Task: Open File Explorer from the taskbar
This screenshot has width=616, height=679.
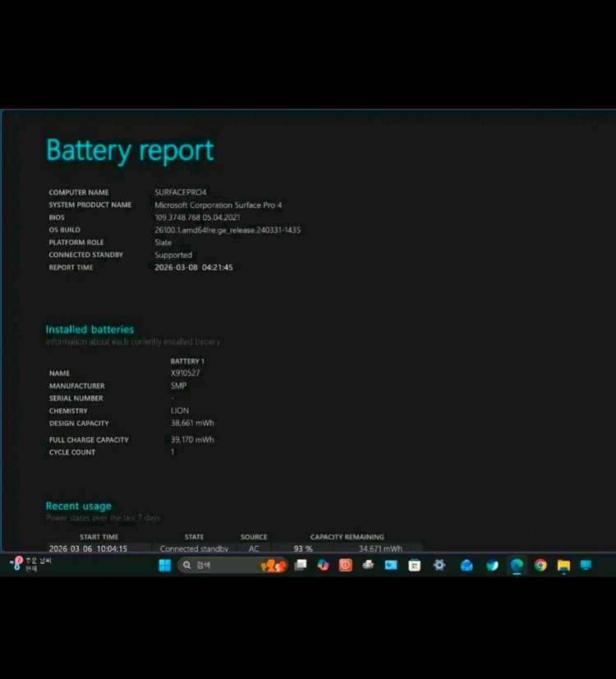Action: (x=563, y=565)
